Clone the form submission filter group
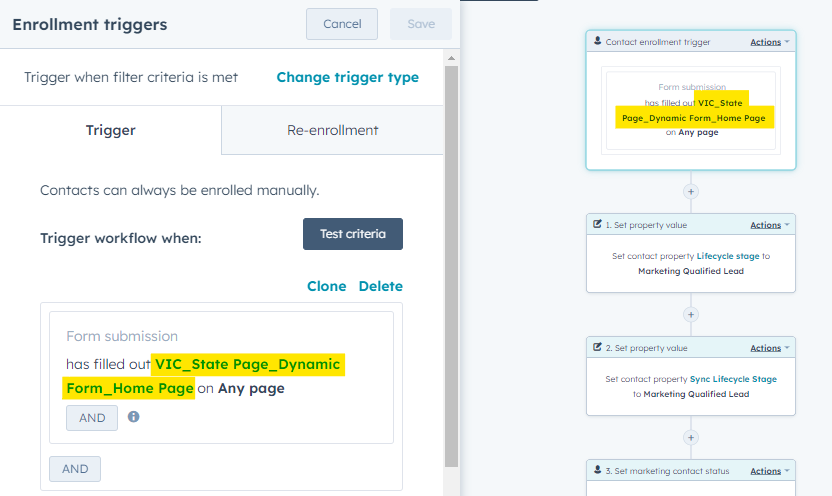 (326, 286)
